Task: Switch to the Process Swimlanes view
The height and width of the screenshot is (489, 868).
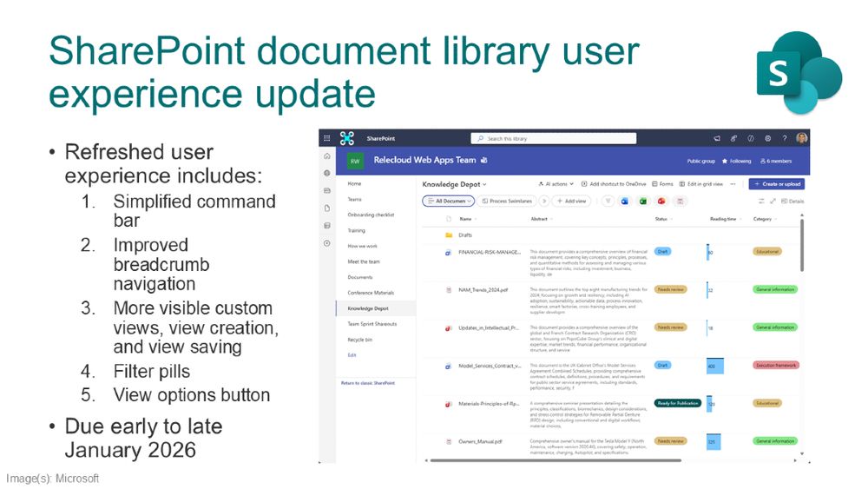Action: (x=507, y=201)
